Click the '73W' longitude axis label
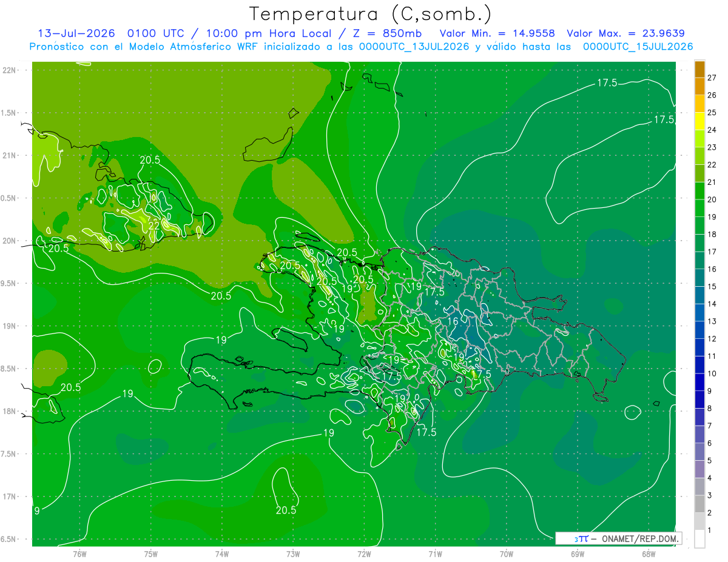Screen dimensions: 728x562 pos(293,554)
